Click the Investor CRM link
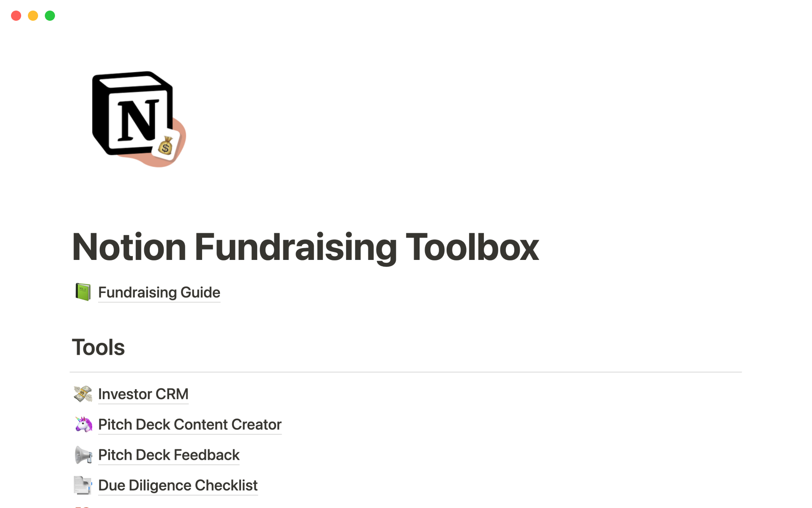Viewport: 812px width, 508px height. click(x=143, y=394)
